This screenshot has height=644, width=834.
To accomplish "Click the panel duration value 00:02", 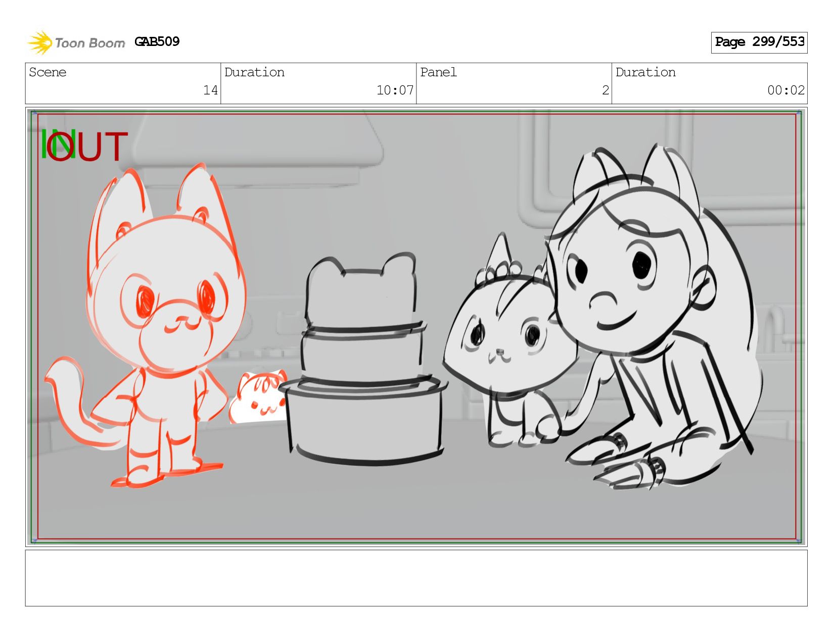I will point(785,90).
